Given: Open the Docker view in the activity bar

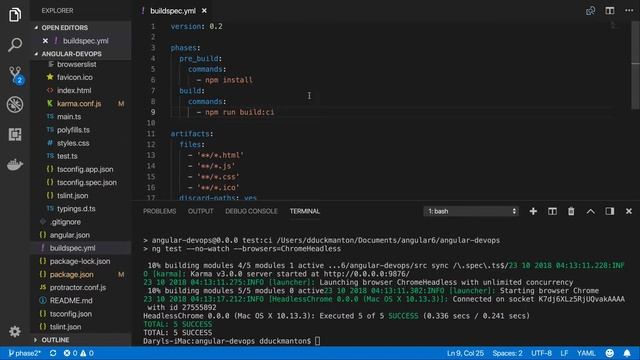Looking at the screenshot, I should [x=15, y=164].
